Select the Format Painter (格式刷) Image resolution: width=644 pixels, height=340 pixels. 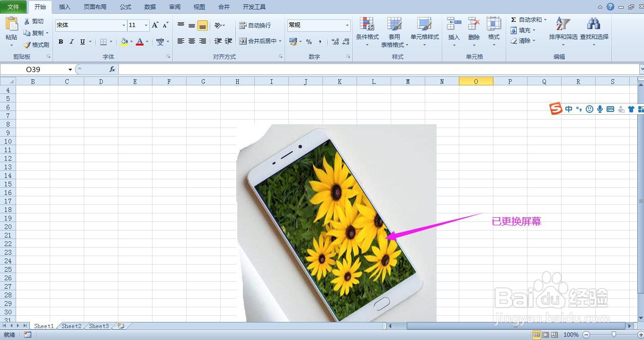36,45
